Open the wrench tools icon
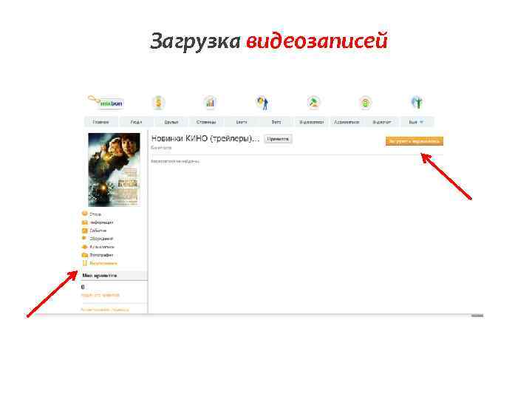This screenshot has height=399, width=532. tap(417, 103)
